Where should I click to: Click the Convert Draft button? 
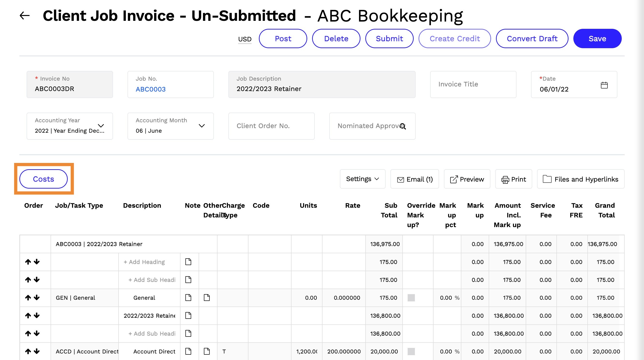[532, 38]
